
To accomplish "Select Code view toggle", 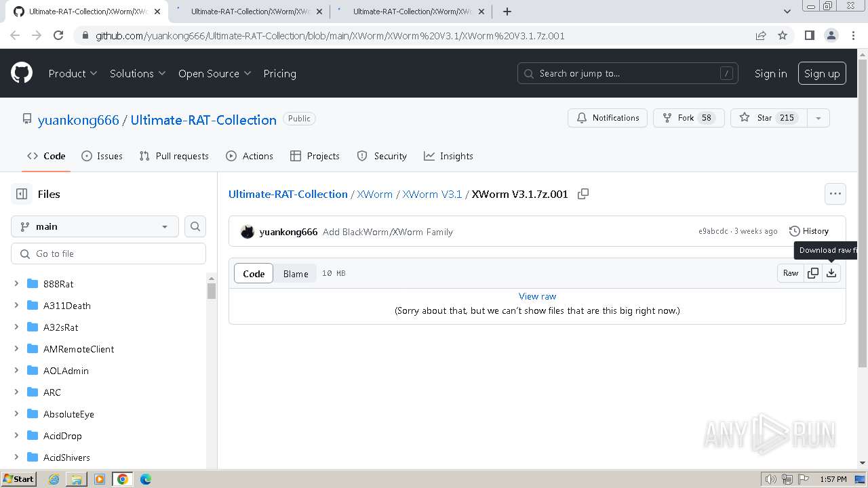I will (x=254, y=274).
